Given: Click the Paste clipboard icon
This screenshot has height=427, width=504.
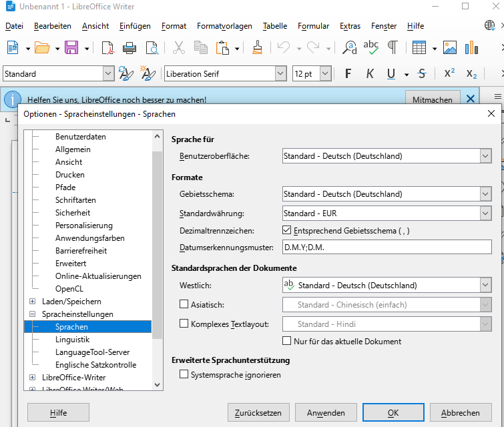Looking at the screenshot, I should point(222,48).
